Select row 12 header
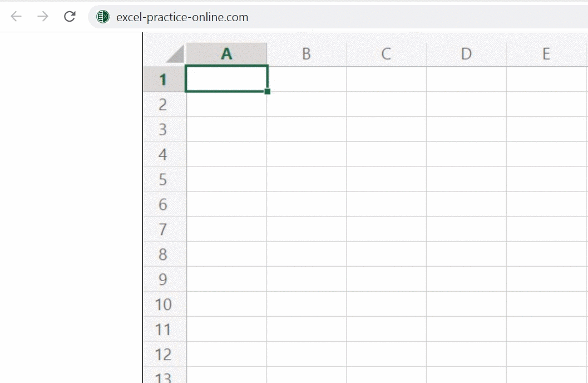The height and width of the screenshot is (383, 588). [x=164, y=355]
